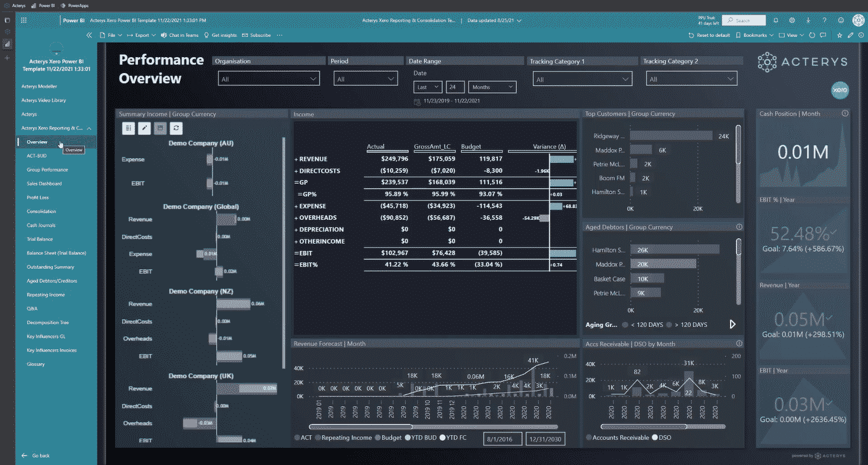Click the 24 relative date number field
The height and width of the screenshot is (465, 868).
(x=455, y=87)
